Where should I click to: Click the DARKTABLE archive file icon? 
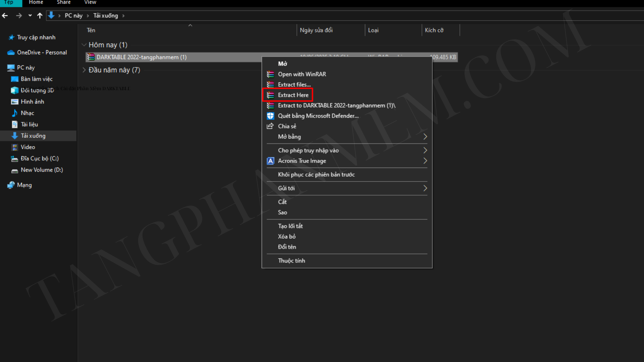(91, 57)
